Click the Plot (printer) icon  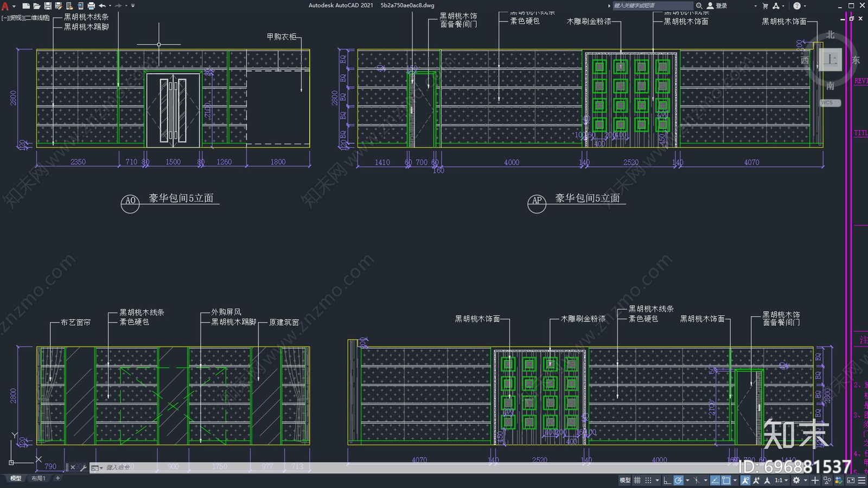click(x=91, y=6)
